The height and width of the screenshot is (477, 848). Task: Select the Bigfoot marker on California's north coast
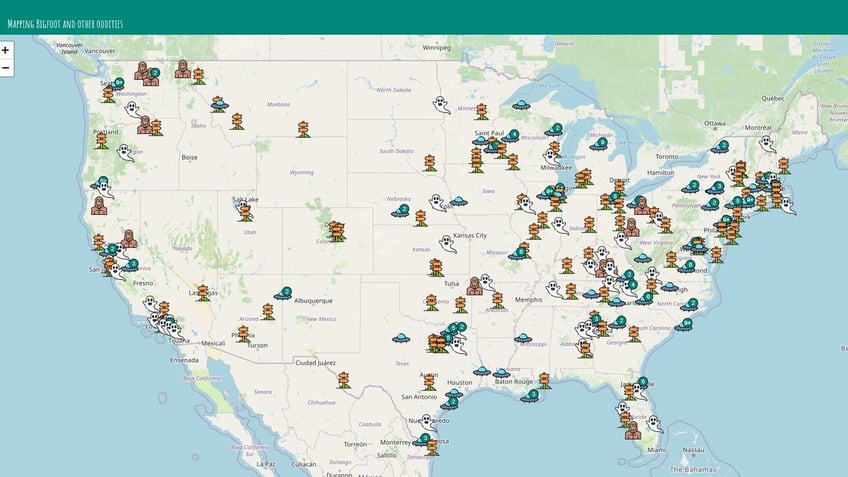tap(98, 205)
